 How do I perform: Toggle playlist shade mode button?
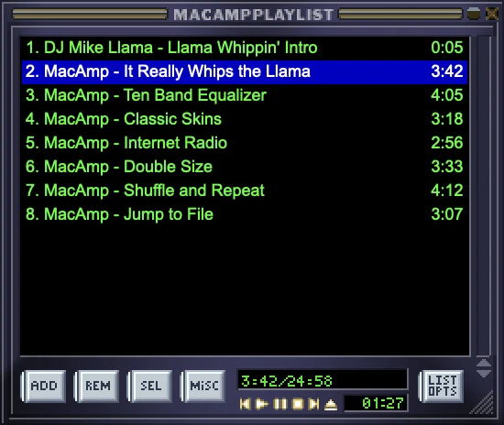[474, 14]
